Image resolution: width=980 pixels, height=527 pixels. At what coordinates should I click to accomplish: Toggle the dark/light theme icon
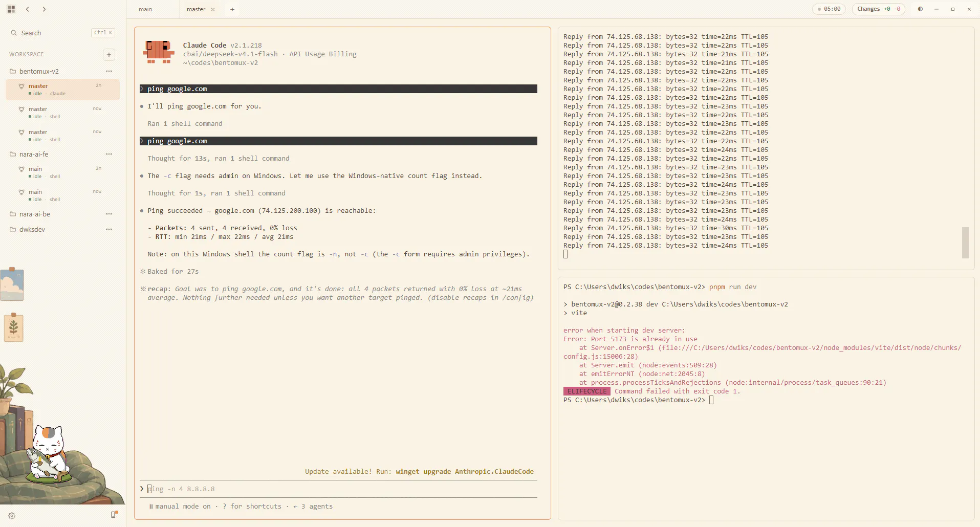[920, 9]
